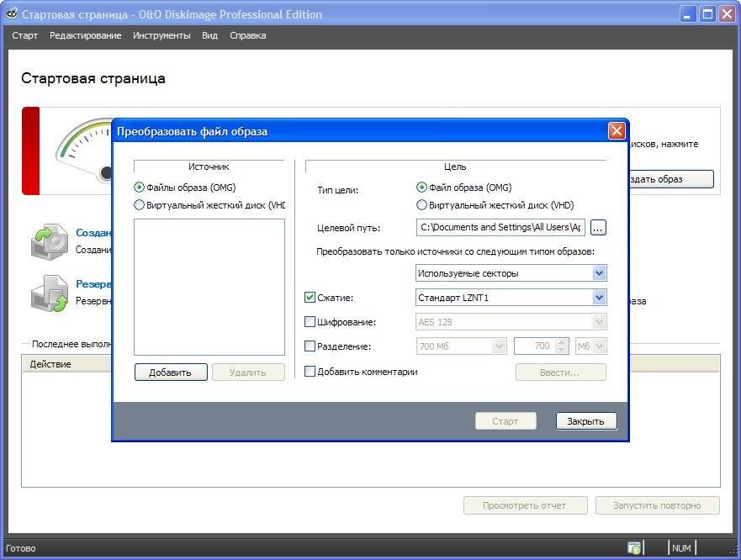Click the status bar calendar icon
This screenshot has height=560, width=741.
(x=635, y=548)
